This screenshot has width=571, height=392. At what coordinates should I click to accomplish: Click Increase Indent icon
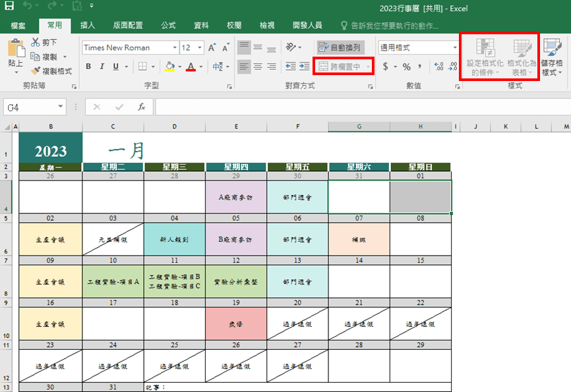tap(304, 67)
